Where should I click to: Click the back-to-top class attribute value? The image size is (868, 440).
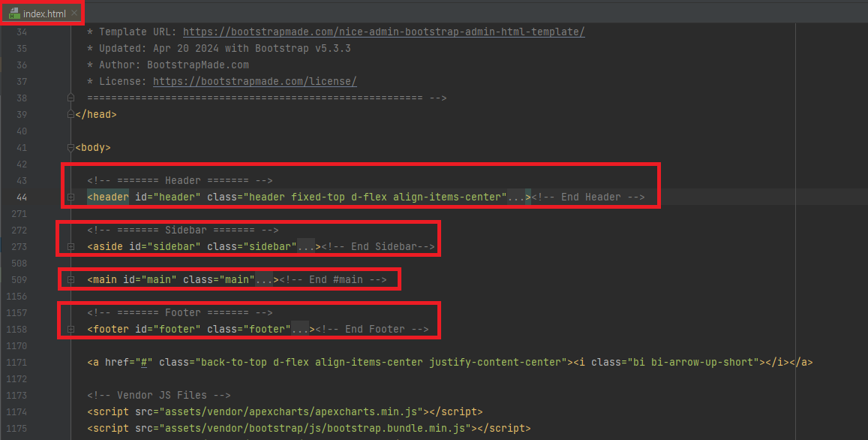381,363
